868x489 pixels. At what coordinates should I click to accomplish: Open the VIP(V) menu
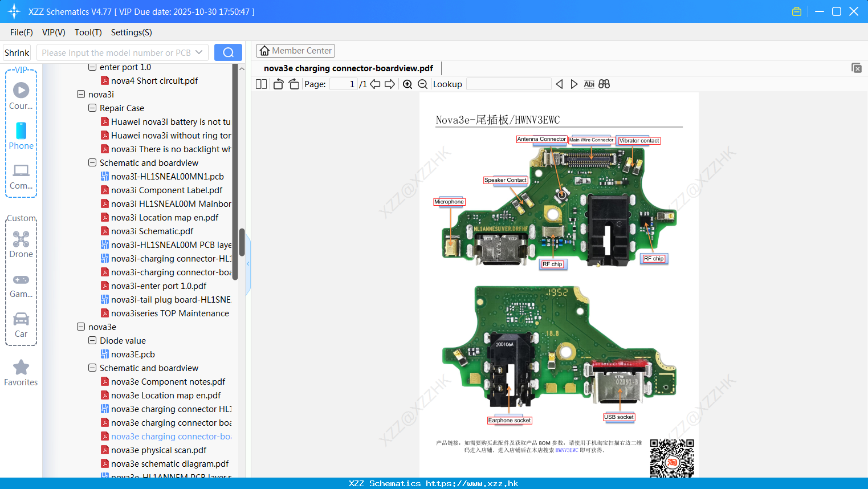[54, 32]
